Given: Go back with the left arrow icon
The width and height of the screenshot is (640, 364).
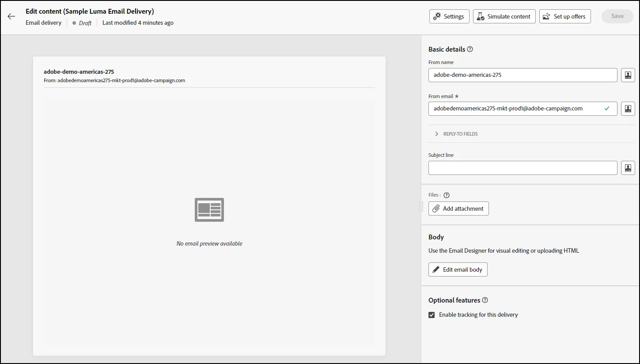Looking at the screenshot, I should coord(11,16).
